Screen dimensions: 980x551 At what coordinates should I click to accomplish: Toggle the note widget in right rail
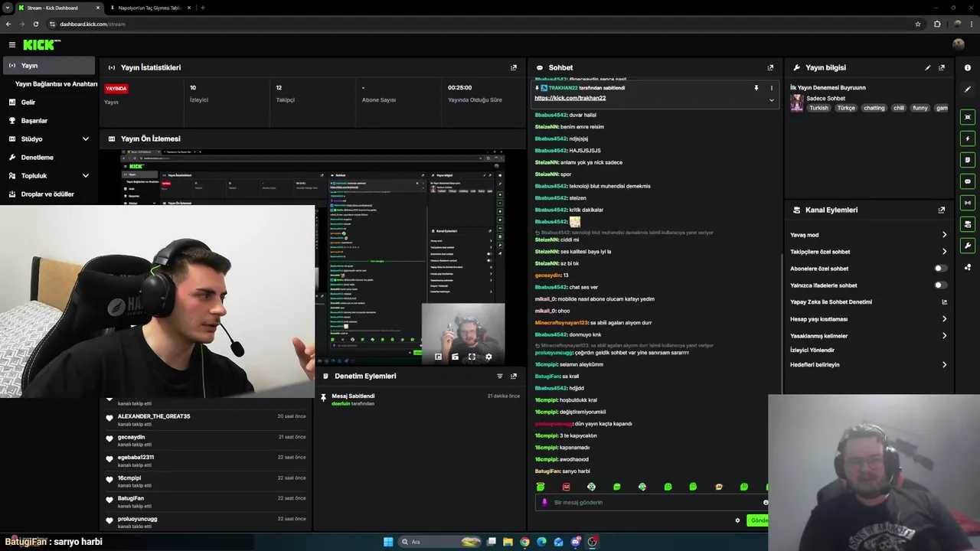pyautogui.click(x=968, y=160)
